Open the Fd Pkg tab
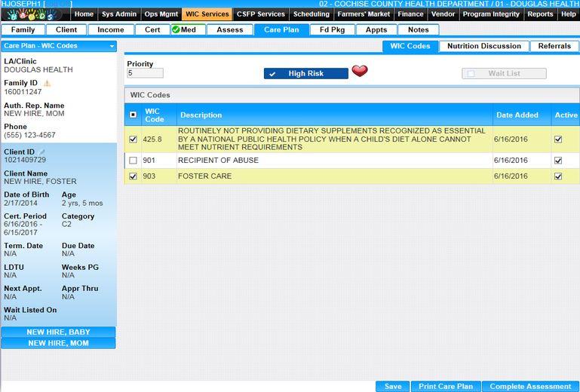Viewport: 580px width, 392px height. pyautogui.click(x=332, y=30)
